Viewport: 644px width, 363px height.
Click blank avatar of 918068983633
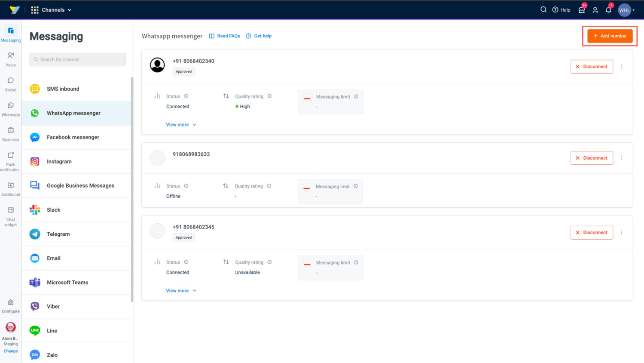tap(157, 158)
